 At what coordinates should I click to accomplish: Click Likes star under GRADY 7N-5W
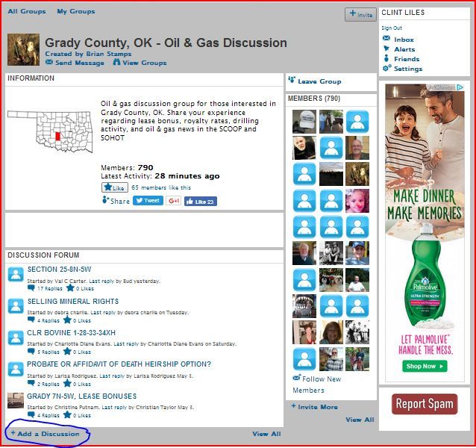click(67, 414)
